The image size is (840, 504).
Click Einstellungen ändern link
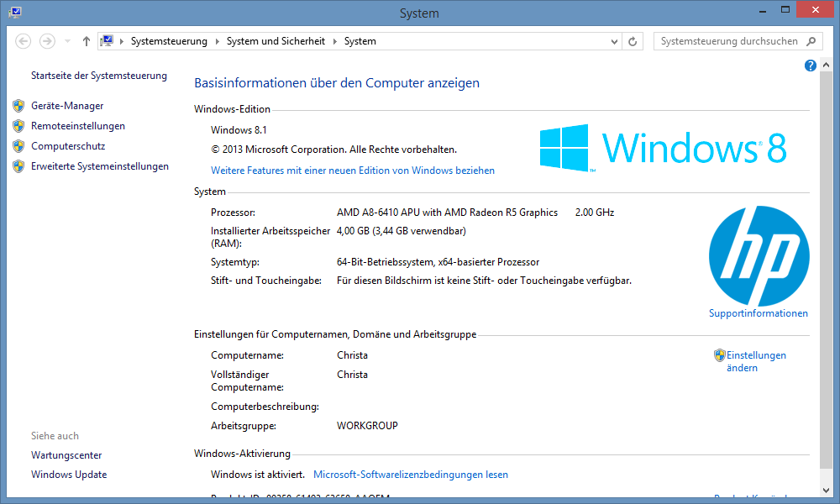pyautogui.click(x=756, y=361)
